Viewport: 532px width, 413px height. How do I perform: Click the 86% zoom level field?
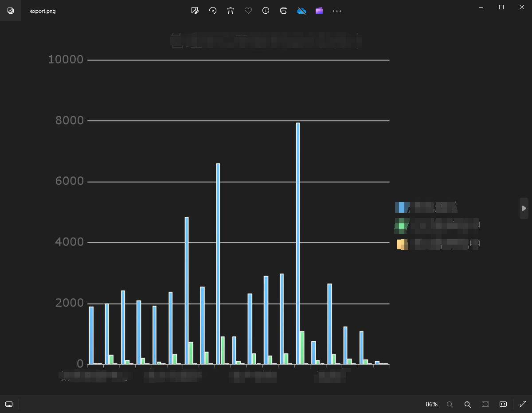(x=431, y=404)
